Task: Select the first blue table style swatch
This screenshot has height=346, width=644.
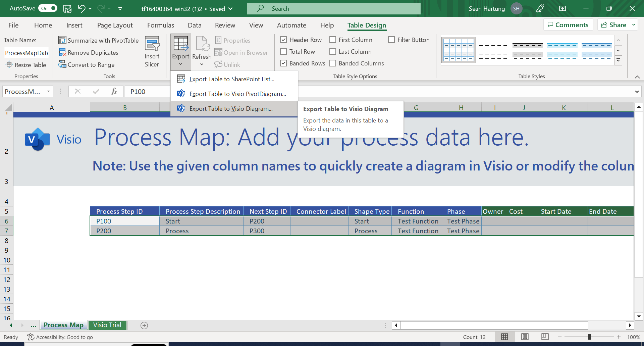Action: (459, 50)
